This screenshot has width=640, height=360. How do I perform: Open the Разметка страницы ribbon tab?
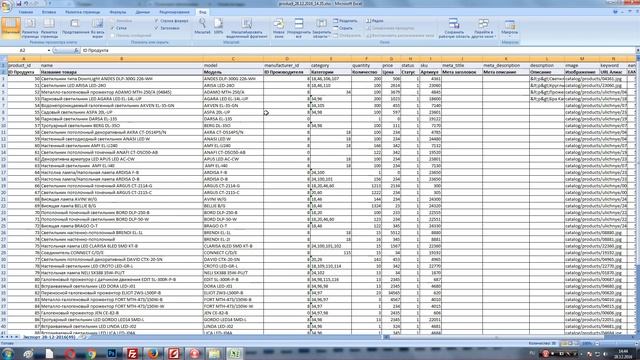82,12
